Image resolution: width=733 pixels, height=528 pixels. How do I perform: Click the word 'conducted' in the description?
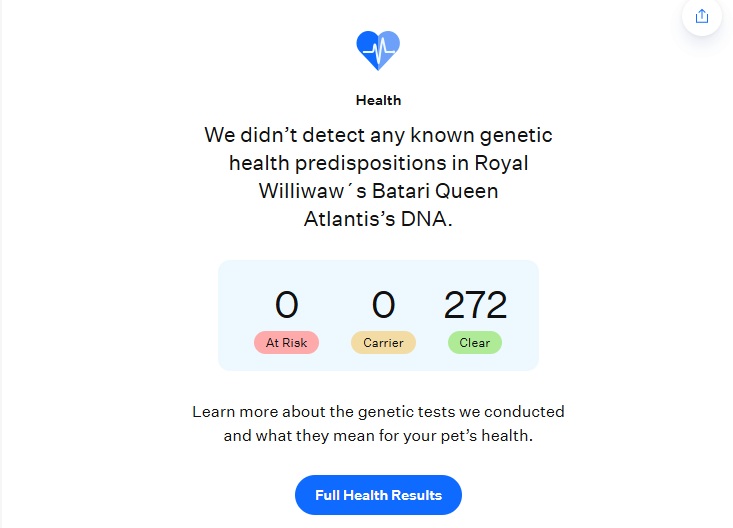530,411
